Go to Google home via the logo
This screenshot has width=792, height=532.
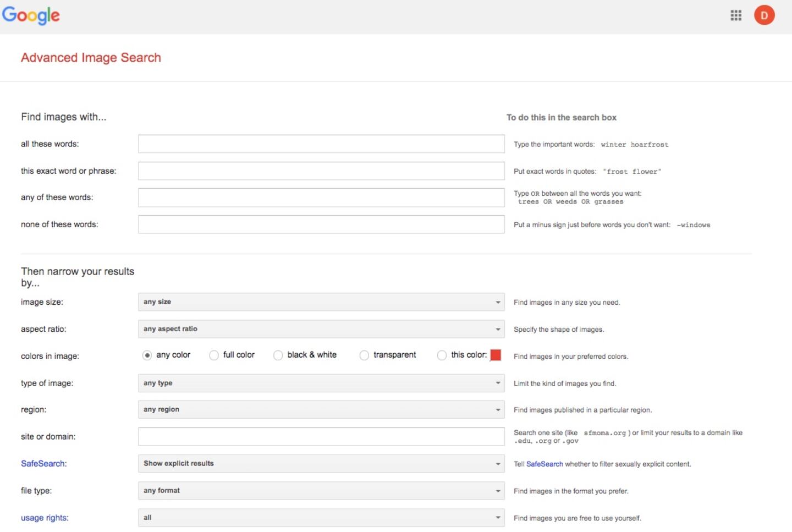[31, 15]
